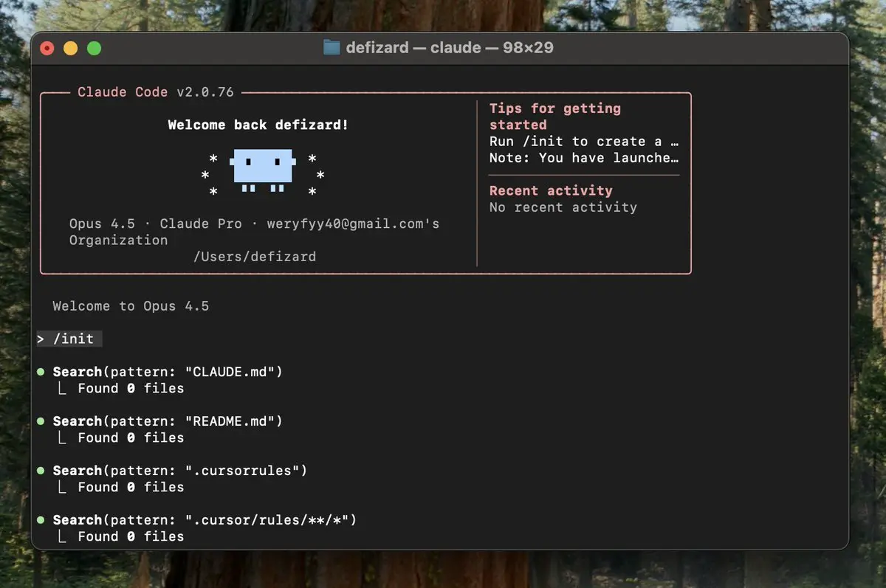Image resolution: width=886 pixels, height=588 pixels.
Task: Click the 'No recent activity' text
Action: [x=563, y=207]
